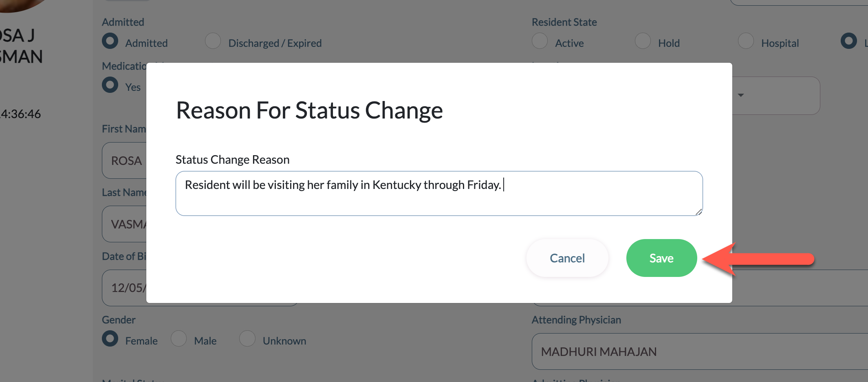Set Resident State to Active
Screen dimensions: 868x382
click(540, 41)
